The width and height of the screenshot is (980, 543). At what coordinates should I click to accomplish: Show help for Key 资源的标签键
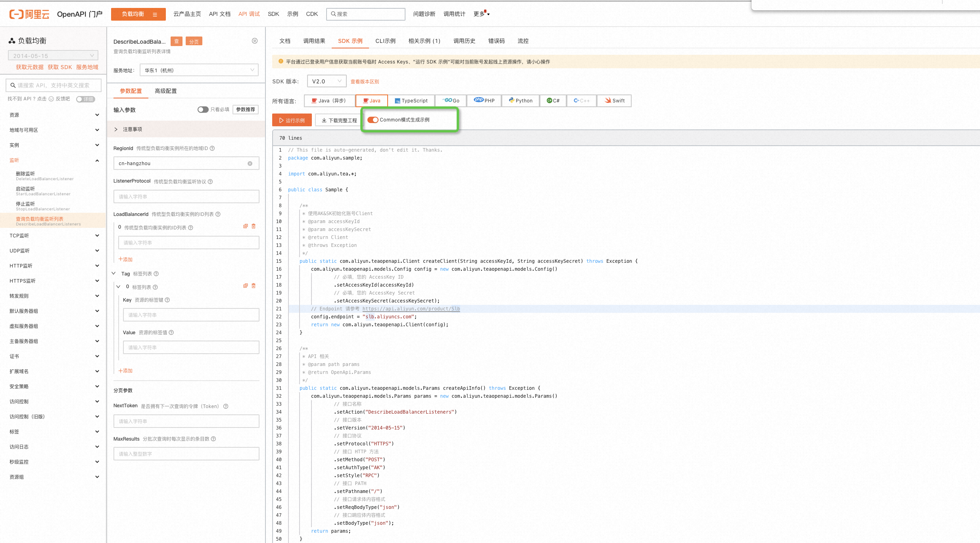pos(167,300)
